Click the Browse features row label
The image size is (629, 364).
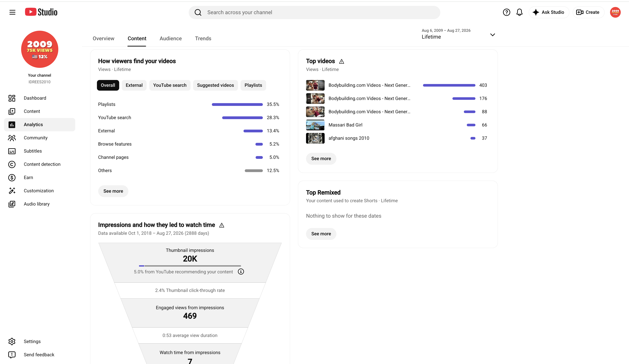point(115,144)
